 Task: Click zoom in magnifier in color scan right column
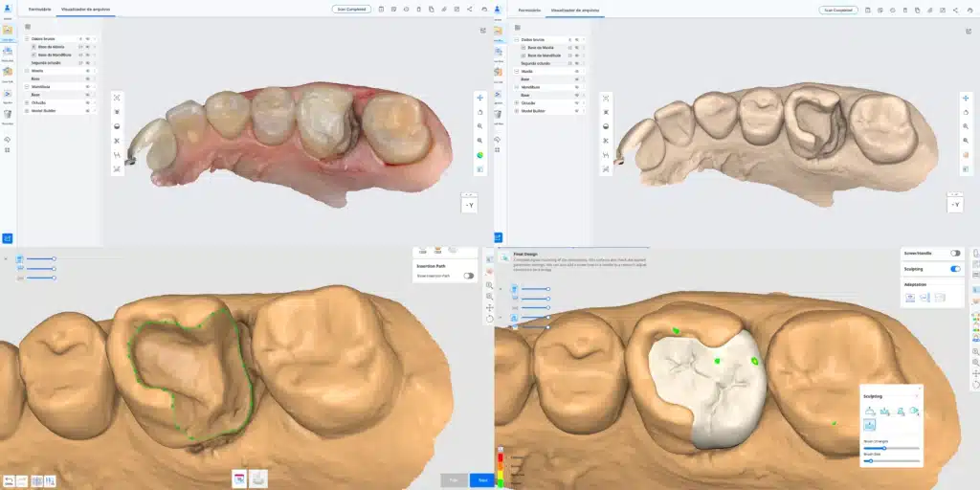pos(480,126)
